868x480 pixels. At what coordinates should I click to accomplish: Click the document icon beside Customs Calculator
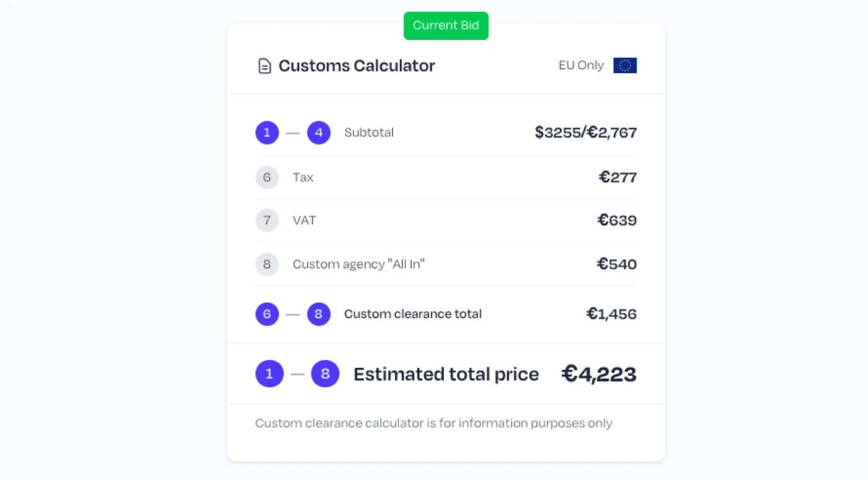(x=265, y=66)
